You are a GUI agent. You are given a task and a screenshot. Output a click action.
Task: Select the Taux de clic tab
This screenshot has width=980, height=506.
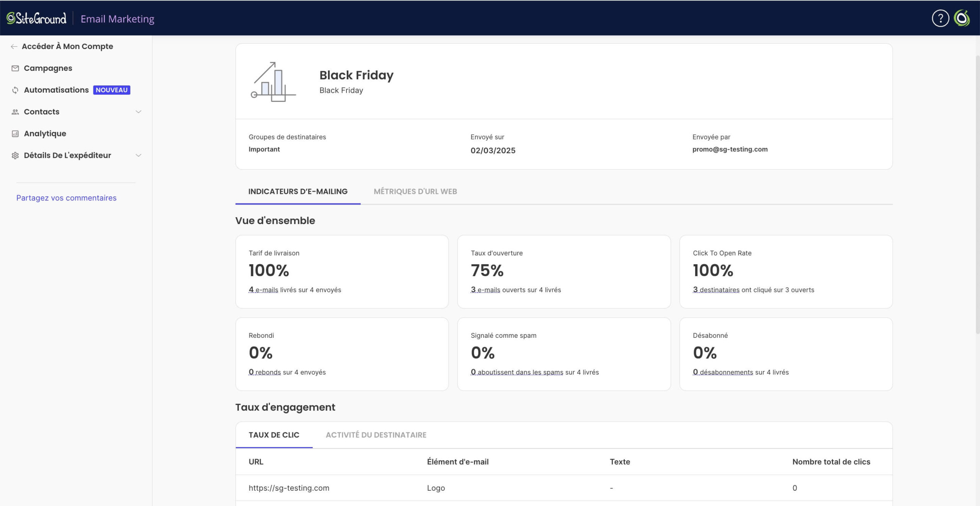coord(274,435)
